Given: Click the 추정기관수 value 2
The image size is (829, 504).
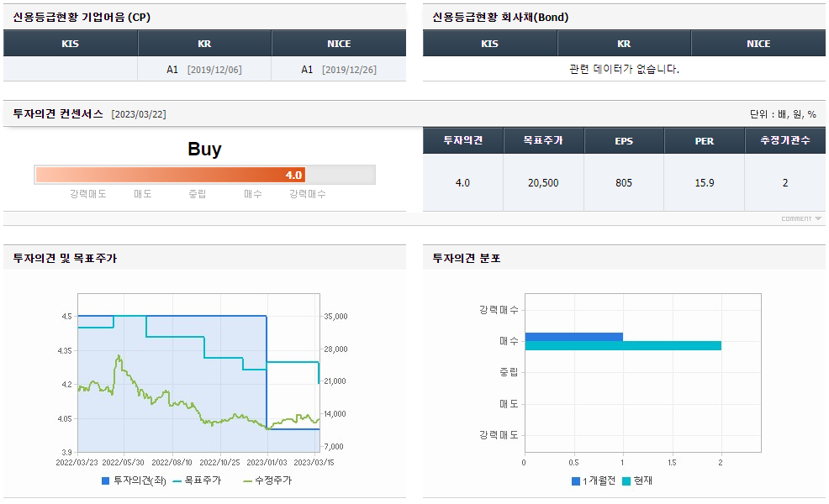Looking at the screenshot, I should [785, 183].
